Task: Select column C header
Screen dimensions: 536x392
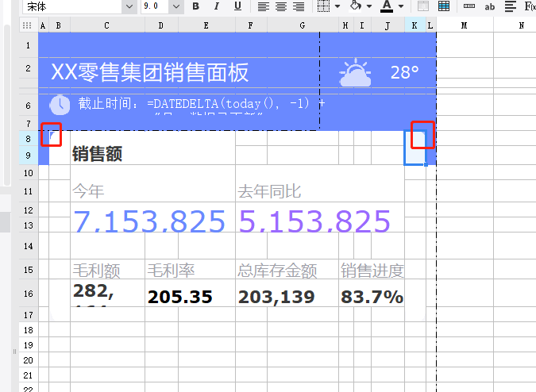Action: [x=107, y=25]
